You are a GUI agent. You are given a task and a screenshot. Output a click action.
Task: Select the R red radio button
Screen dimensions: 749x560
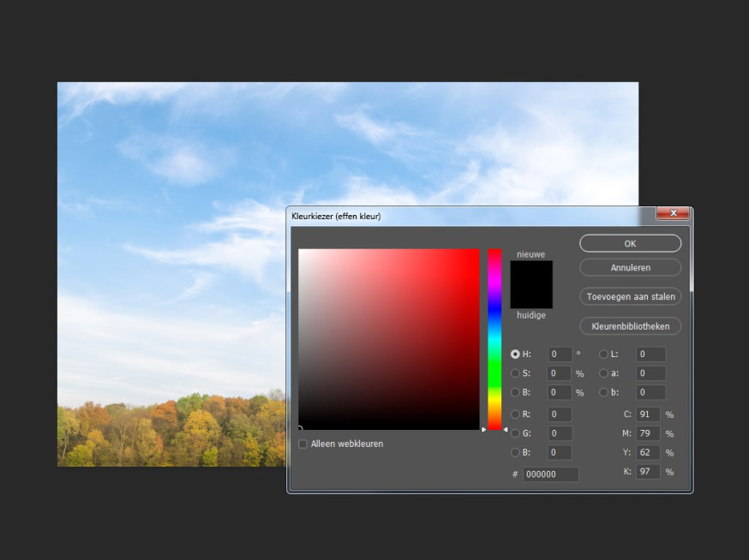(x=515, y=414)
